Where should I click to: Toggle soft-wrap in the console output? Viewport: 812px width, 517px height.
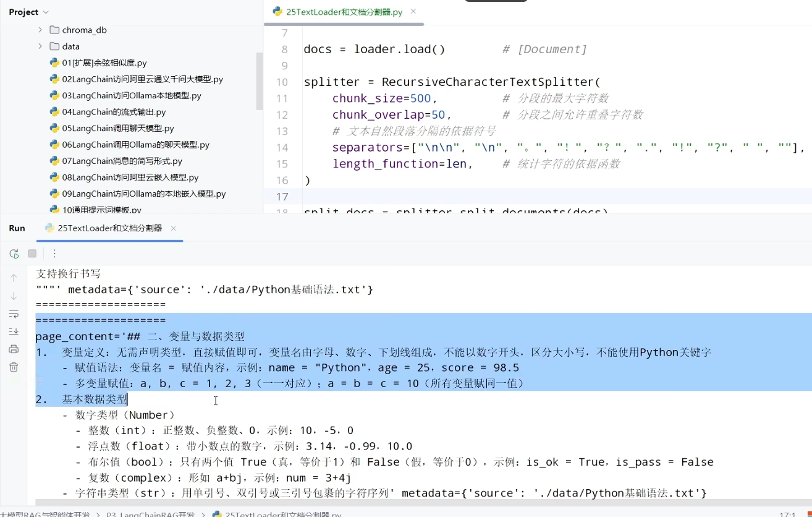[x=14, y=314]
